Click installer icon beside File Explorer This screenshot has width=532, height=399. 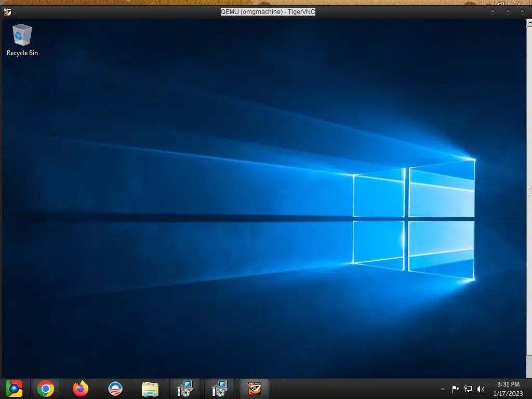pyautogui.click(x=185, y=389)
